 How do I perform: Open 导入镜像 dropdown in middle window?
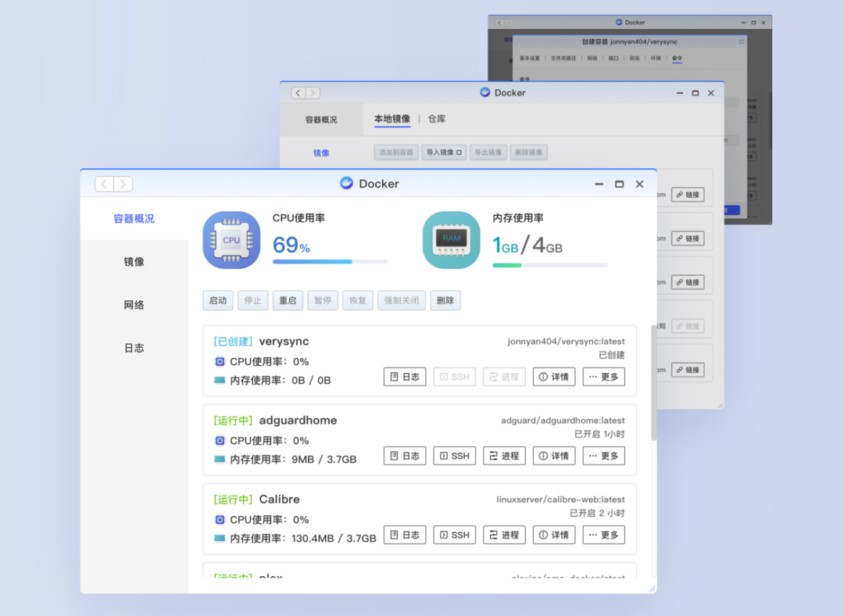pos(444,152)
